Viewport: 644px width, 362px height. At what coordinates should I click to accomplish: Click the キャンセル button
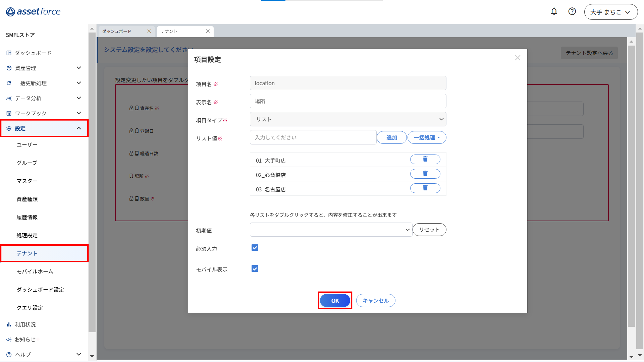click(x=375, y=301)
